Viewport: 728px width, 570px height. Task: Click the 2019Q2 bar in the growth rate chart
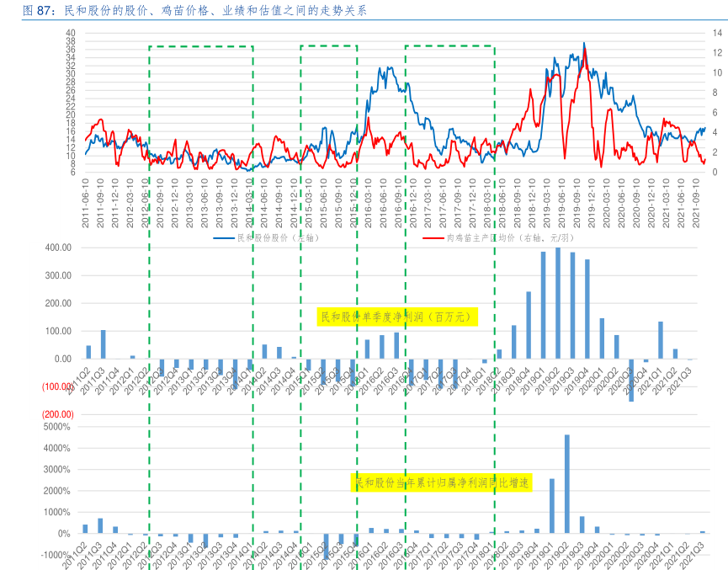[x=567, y=484]
